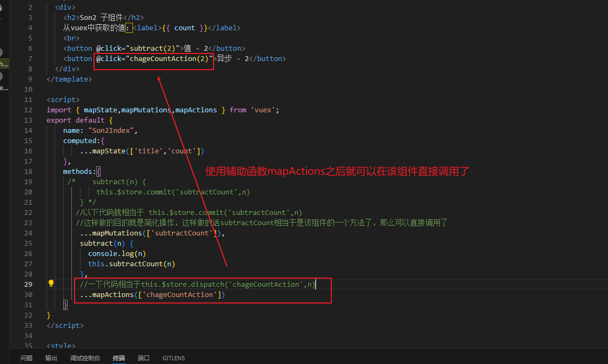The height and width of the screenshot is (364, 608).
Task: Click this.subtractCount(n) on line 27
Action: pyautogui.click(x=131, y=264)
